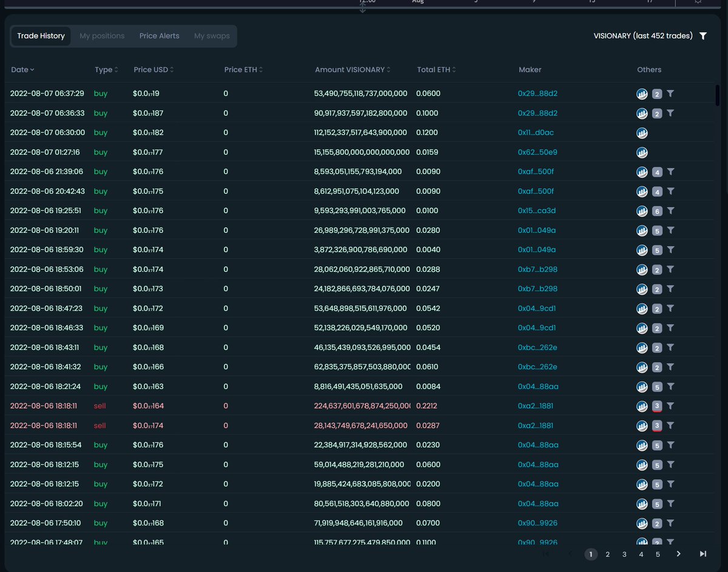Open the maker address 0x11…d0ac

point(536,133)
